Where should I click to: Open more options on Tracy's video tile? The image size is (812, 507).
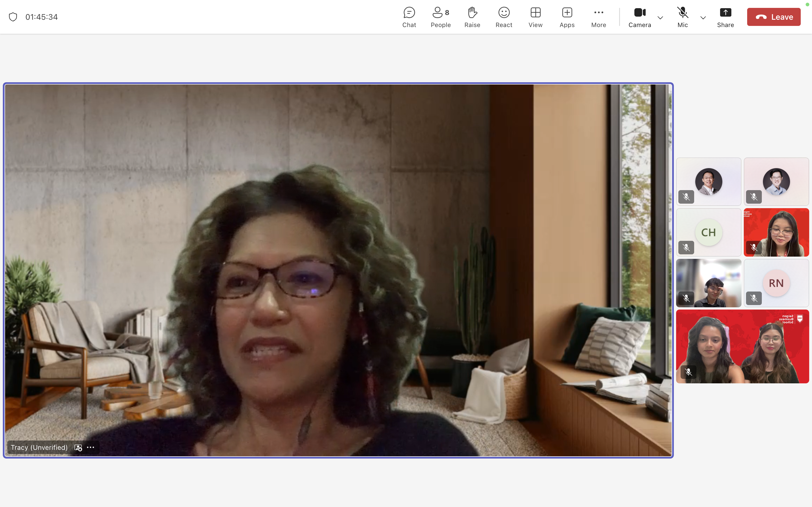click(91, 447)
